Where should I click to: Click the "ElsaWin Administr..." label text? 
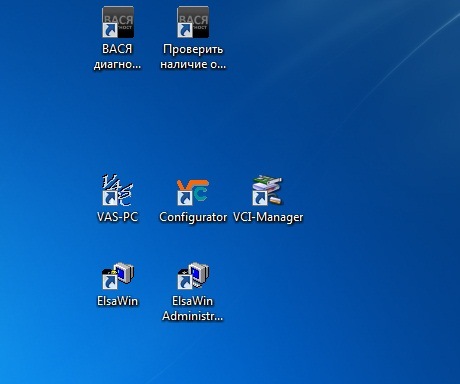193,308
